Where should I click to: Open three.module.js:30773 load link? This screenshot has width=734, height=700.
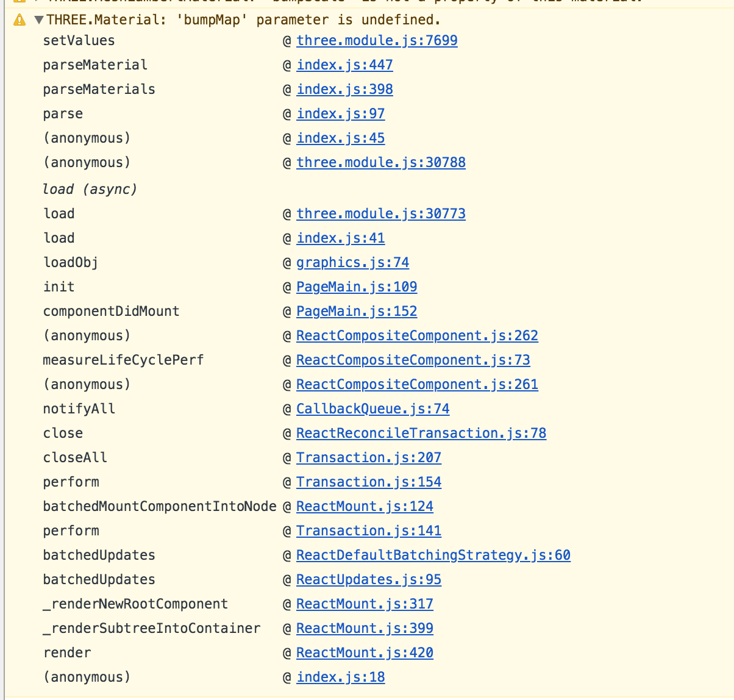(381, 213)
